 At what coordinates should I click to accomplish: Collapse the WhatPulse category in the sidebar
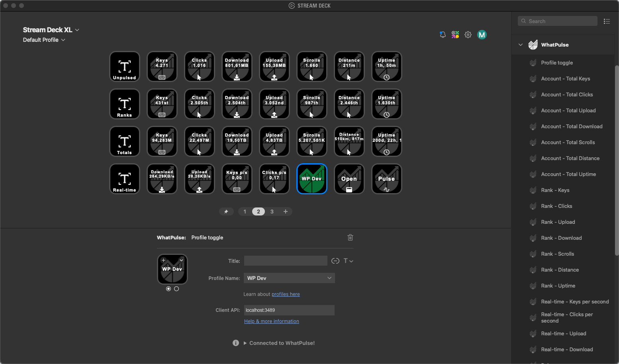coord(520,45)
